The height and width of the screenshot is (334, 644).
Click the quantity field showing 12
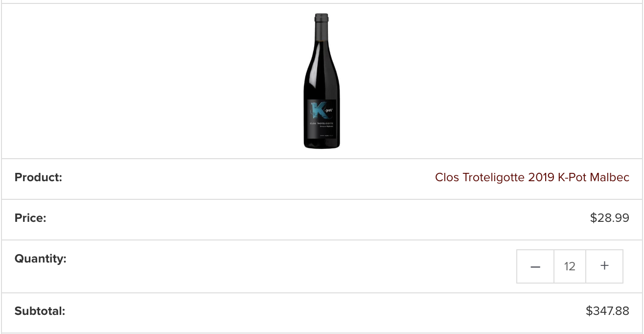570,266
